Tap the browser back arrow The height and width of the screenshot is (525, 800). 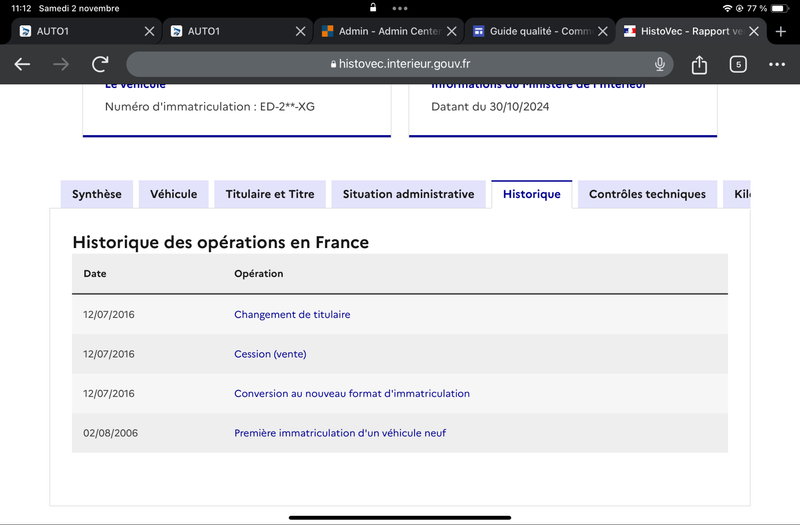coord(22,64)
